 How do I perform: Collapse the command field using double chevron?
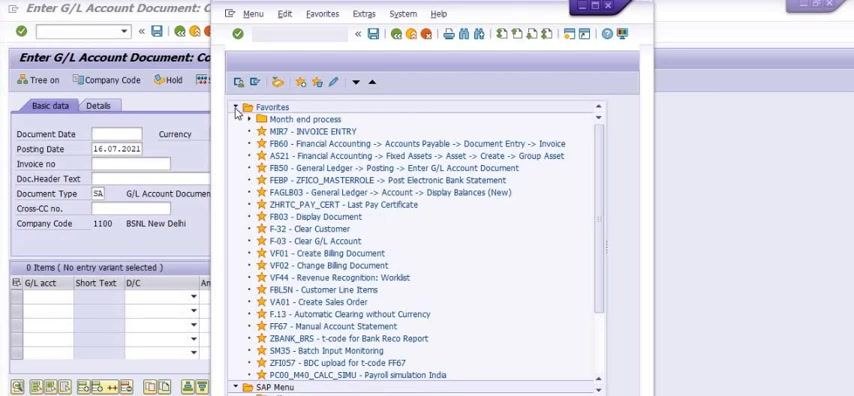(x=358, y=34)
